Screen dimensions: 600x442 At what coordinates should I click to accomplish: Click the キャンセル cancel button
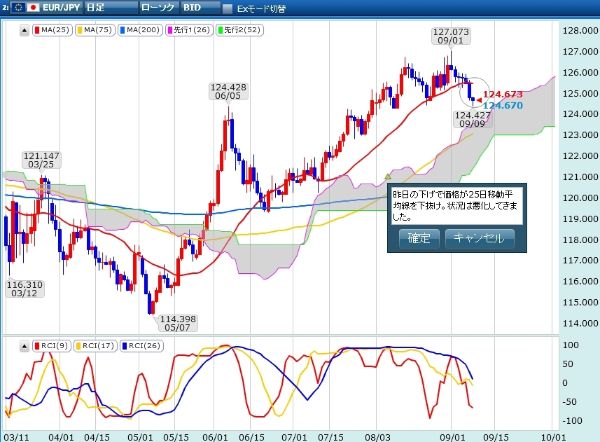pos(480,238)
